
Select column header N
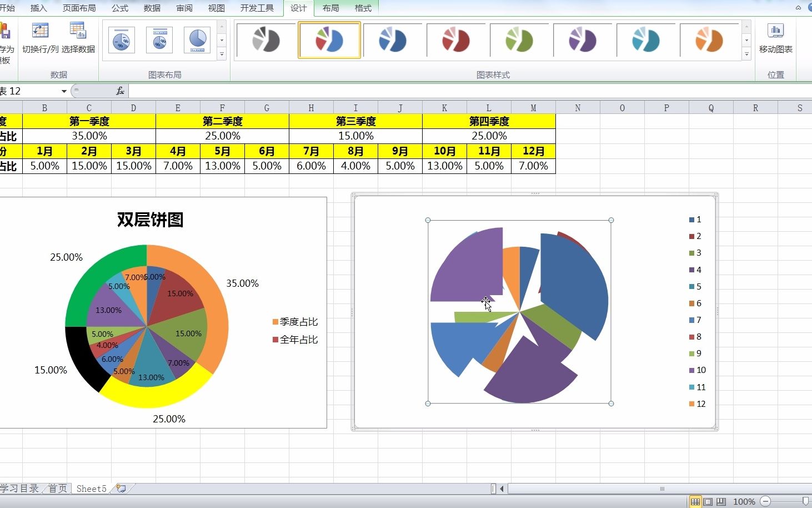pyautogui.click(x=578, y=108)
